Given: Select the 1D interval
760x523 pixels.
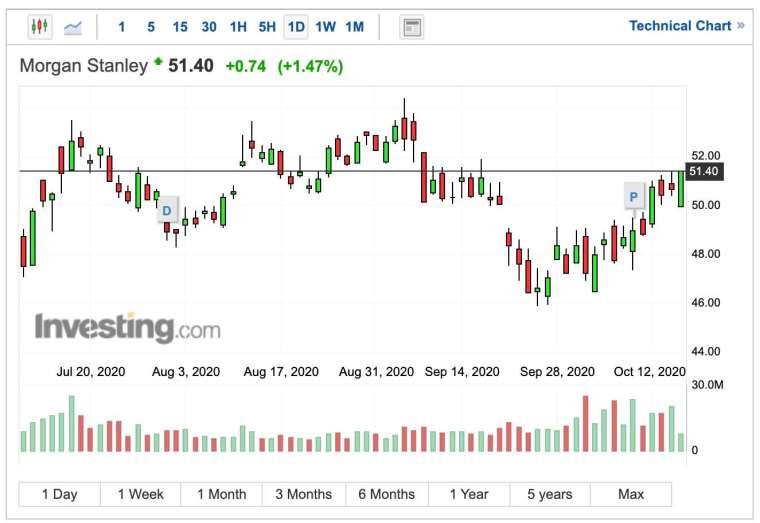Looking at the screenshot, I should [296, 27].
